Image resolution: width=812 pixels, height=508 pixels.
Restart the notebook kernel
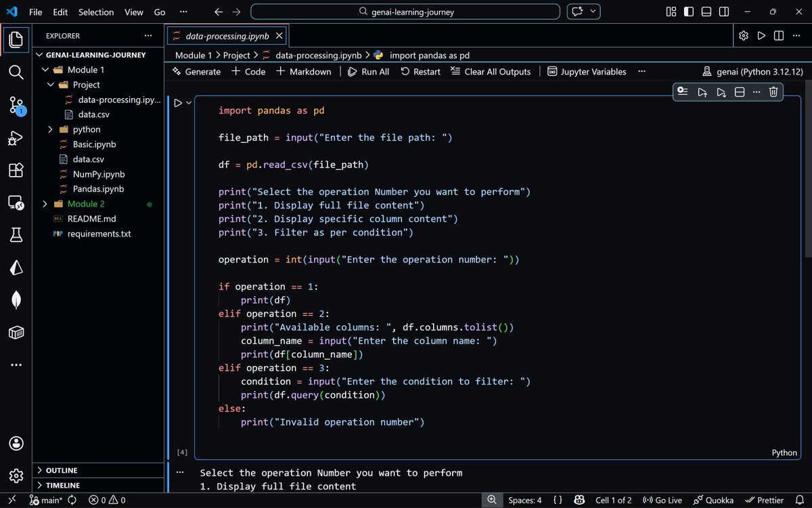(x=420, y=72)
